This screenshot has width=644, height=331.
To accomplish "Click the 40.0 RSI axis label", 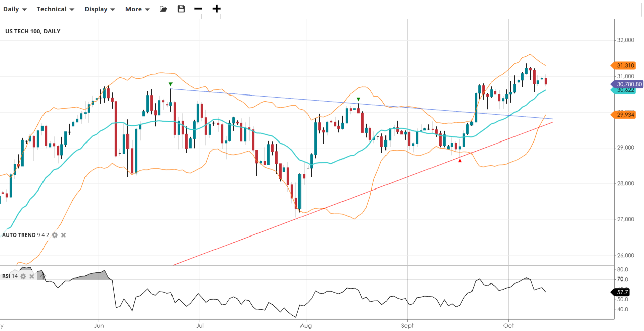I will [x=623, y=309].
